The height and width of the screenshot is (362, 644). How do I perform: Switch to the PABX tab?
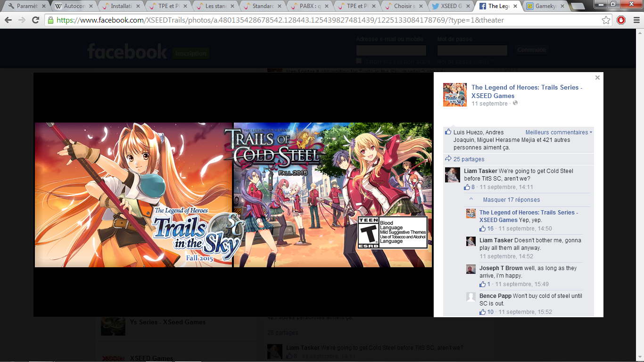pyautogui.click(x=309, y=7)
